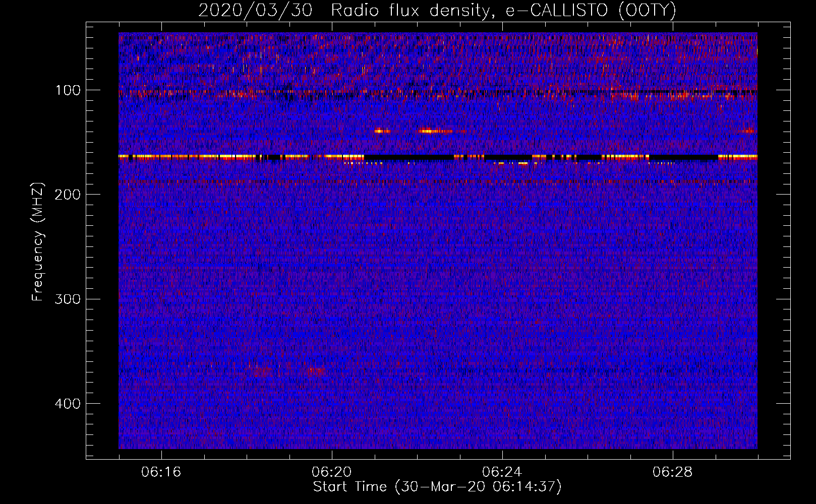Click the 06:28 time tick label

673,472
